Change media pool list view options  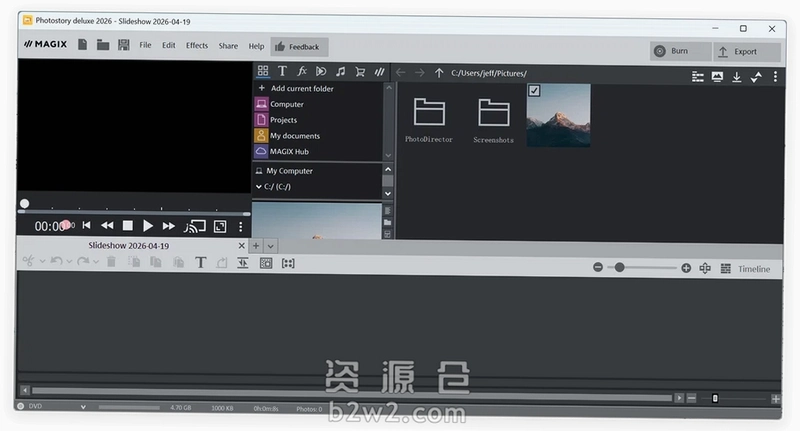click(697, 77)
